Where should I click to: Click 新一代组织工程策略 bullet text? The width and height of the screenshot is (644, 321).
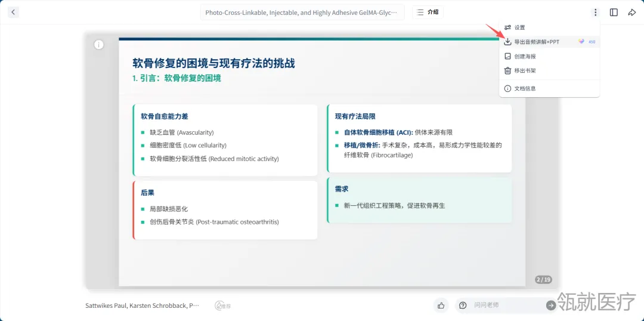[x=395, y=205]
